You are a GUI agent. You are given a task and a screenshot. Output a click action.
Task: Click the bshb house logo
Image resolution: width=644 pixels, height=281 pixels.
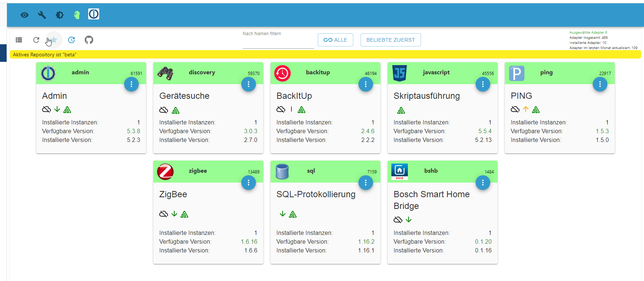click(399, 172)
